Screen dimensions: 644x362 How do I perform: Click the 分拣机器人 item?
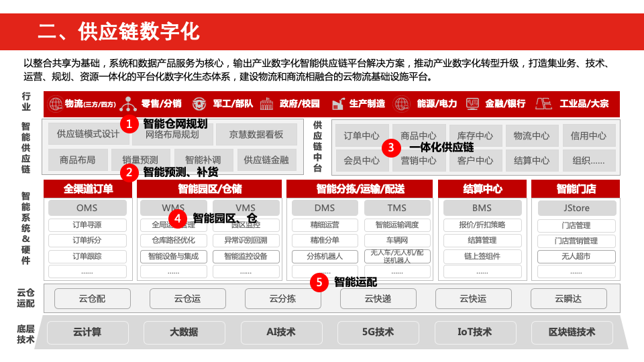coord(325,257)
